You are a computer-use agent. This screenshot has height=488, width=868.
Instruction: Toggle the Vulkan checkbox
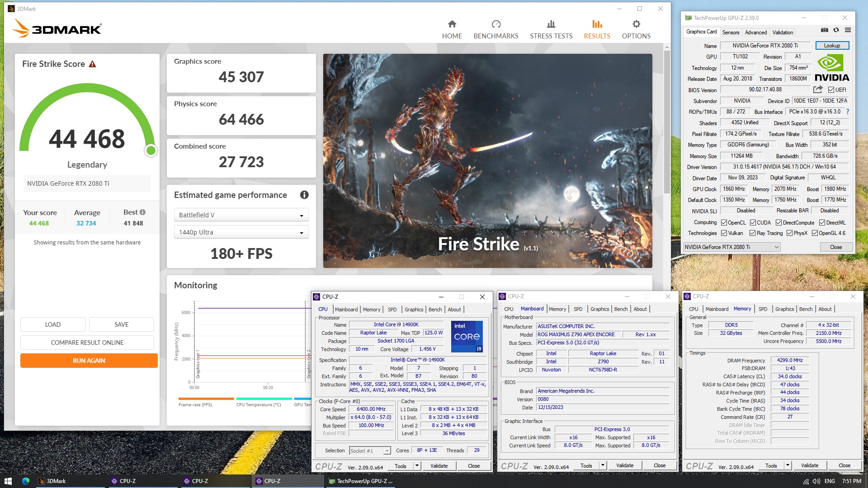point(724,233)
